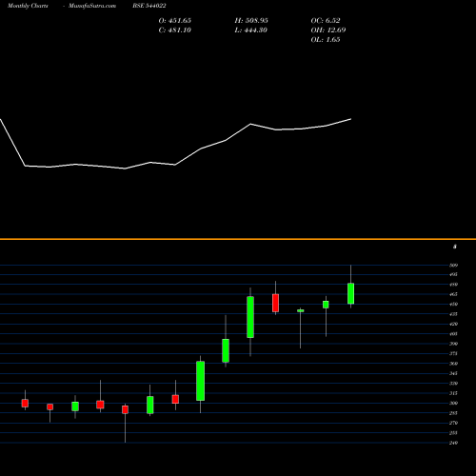Click the 420 price axis label
476x476 pixels.
pos(453,324)
